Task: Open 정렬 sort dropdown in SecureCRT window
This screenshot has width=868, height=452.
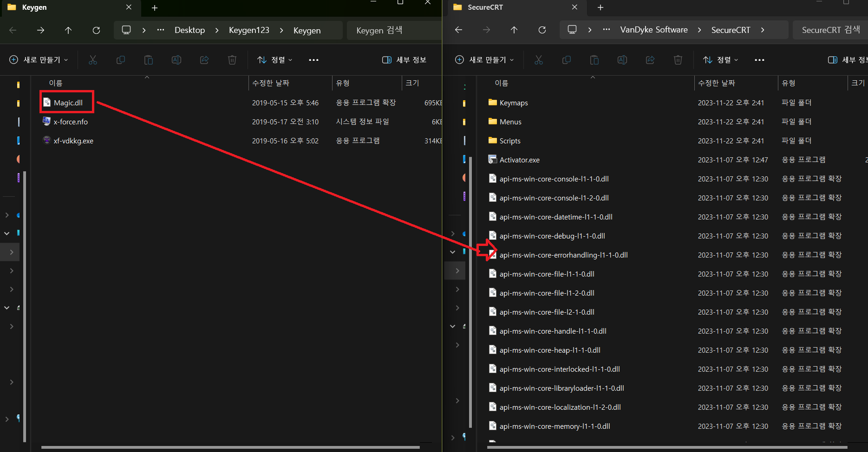Action: click(721, 60)
